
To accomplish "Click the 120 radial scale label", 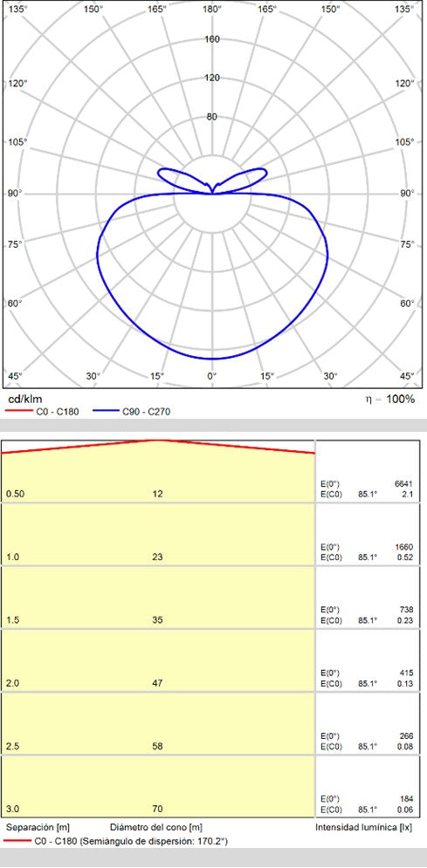I will click(213, 78).
